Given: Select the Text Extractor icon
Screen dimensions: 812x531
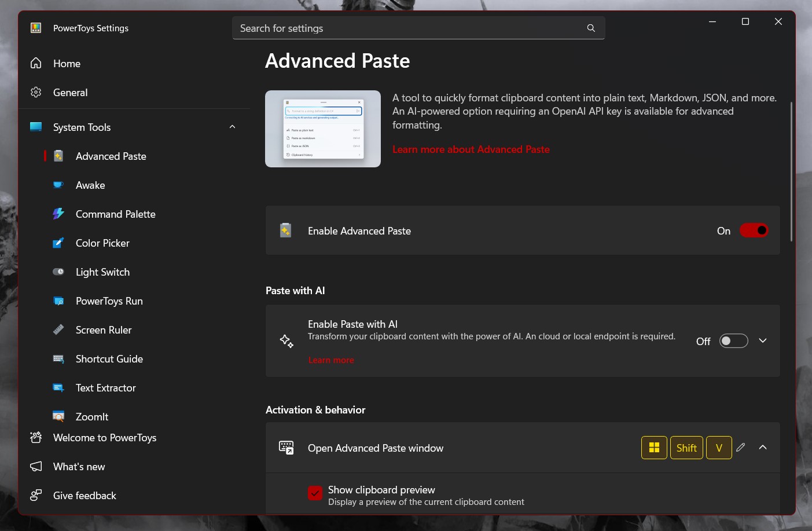Looking at the screenshot, I should coord(58,387).
